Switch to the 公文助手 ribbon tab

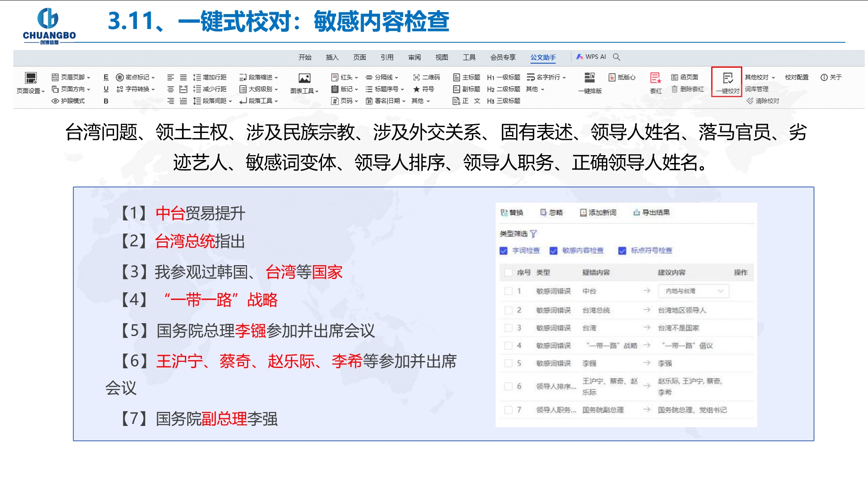(x=543, y=57)
